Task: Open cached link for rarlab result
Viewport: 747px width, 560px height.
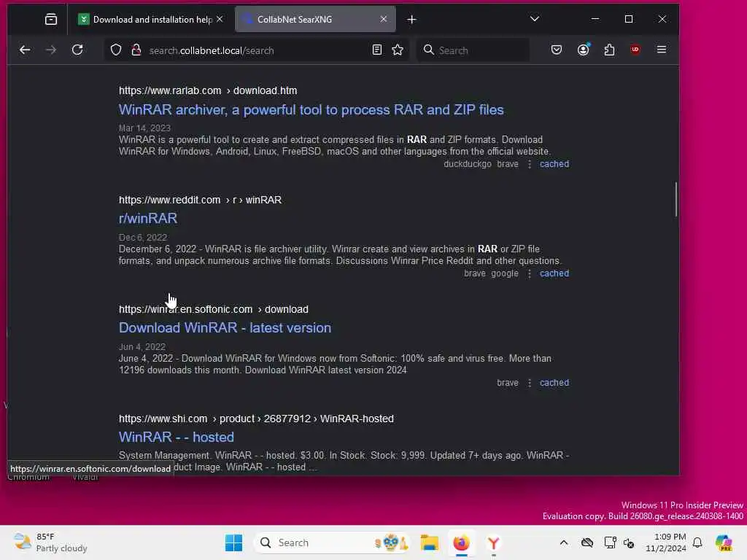Action: coord(554,164)
